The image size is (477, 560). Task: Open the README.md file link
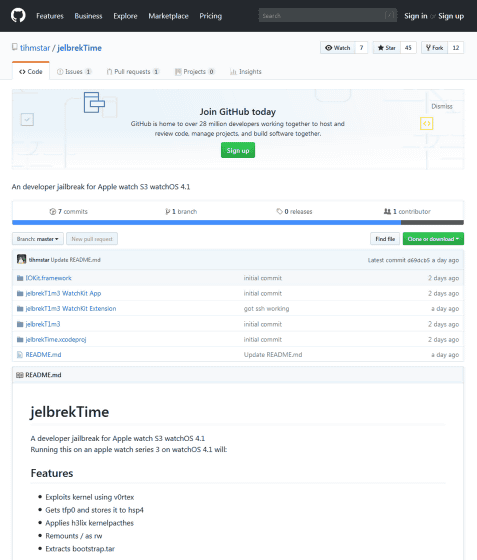[43, 355]
